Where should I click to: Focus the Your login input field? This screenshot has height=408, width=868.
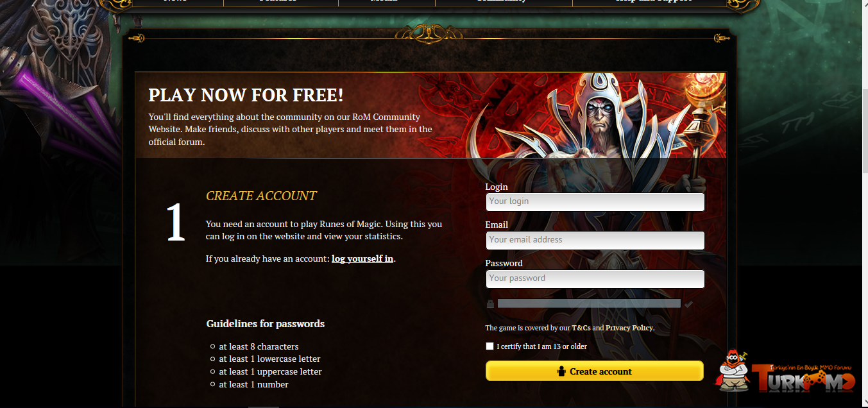595,201
